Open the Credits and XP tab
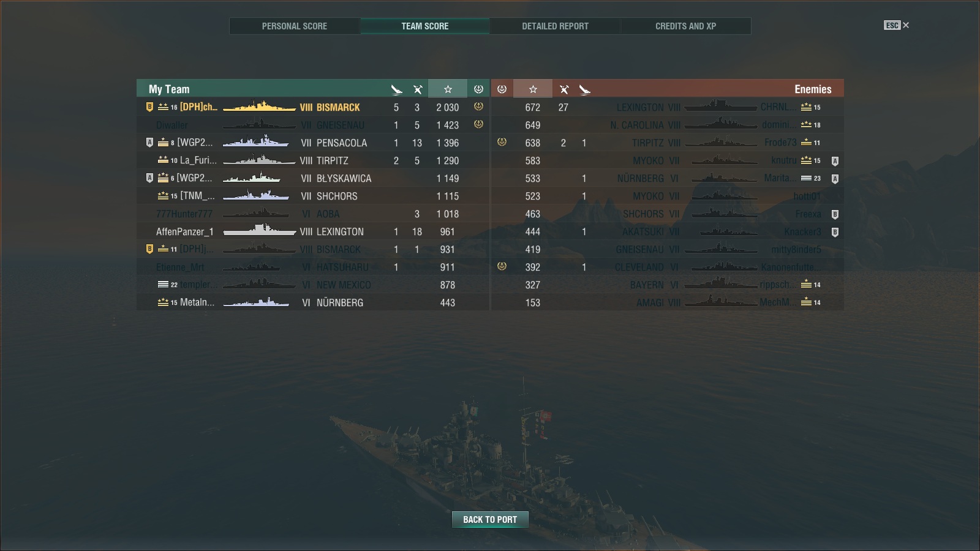Screen dimensions: 980x551 click(685, 26)
